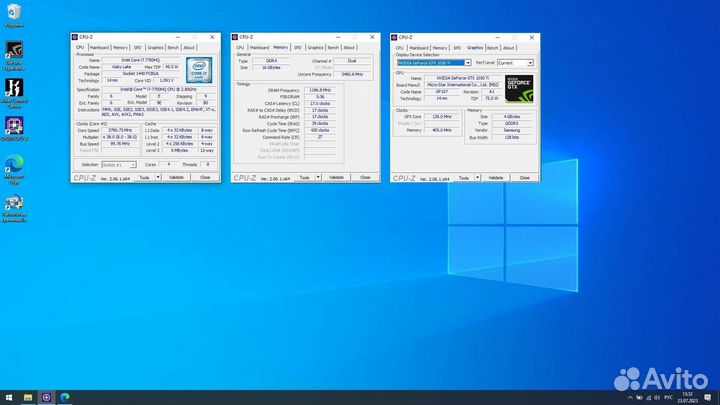Click the Kaby Lake code name value
The height and width of the screenshot is (405, 720).
pyautogui.click(x=122, y=67)
